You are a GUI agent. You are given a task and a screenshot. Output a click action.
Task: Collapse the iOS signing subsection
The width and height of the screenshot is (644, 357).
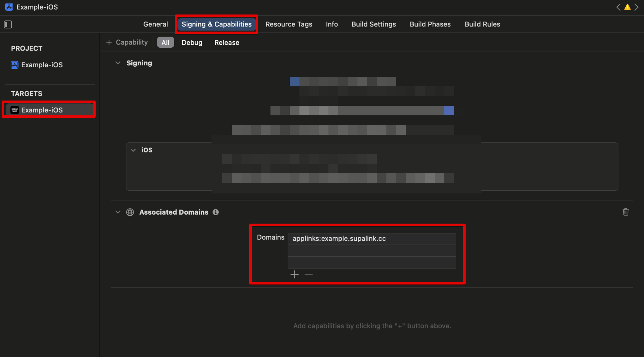point(133,150)
